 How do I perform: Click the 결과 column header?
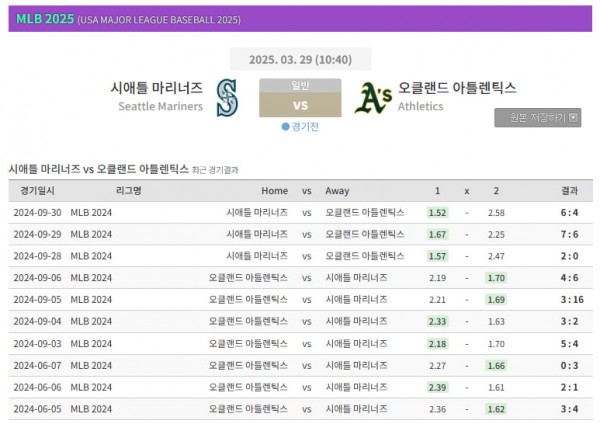click(569, 190)
